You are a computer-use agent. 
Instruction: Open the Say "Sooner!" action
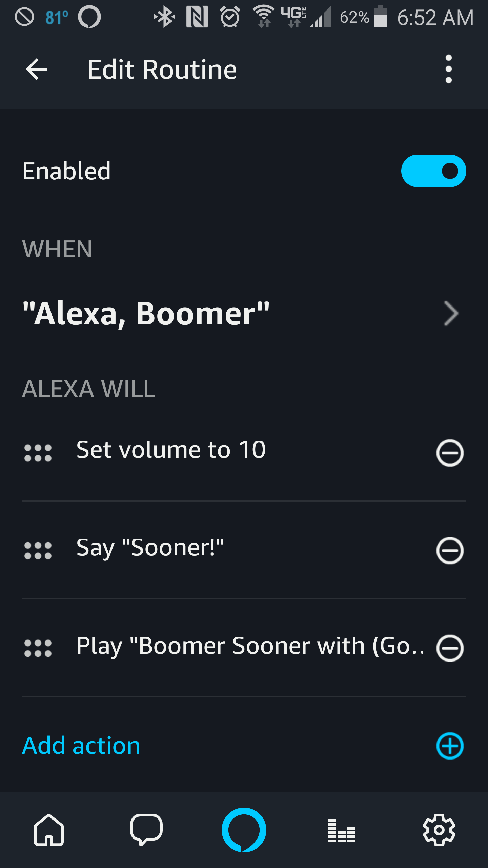tap(150, 548)
